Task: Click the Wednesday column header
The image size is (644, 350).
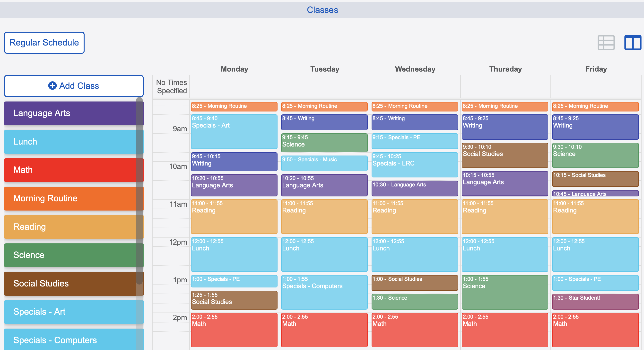Action: (x=415, y=69)
